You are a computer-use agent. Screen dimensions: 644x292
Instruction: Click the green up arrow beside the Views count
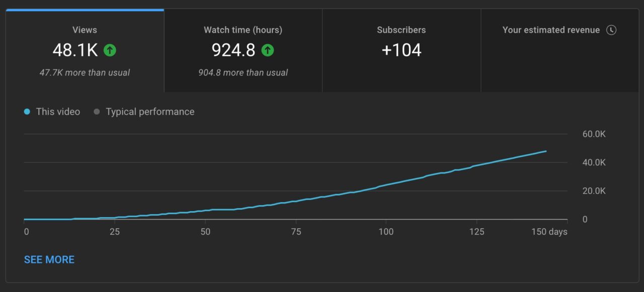(x=110, y=50)
